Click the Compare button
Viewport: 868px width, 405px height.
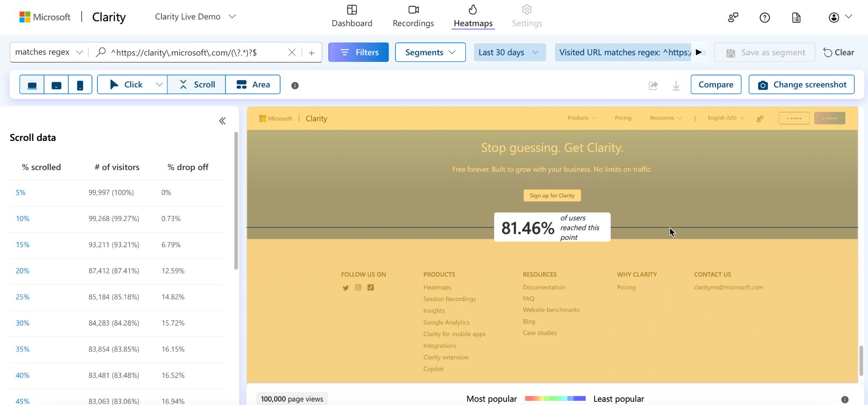(715, 84)
